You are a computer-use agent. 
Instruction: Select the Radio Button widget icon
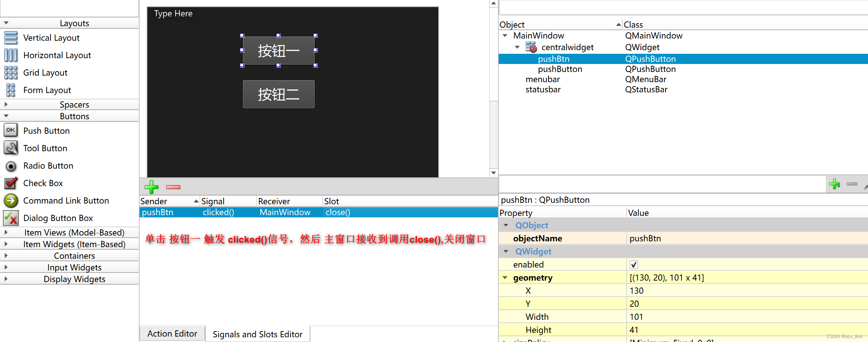pyautogui.click(x=11, y=166)
